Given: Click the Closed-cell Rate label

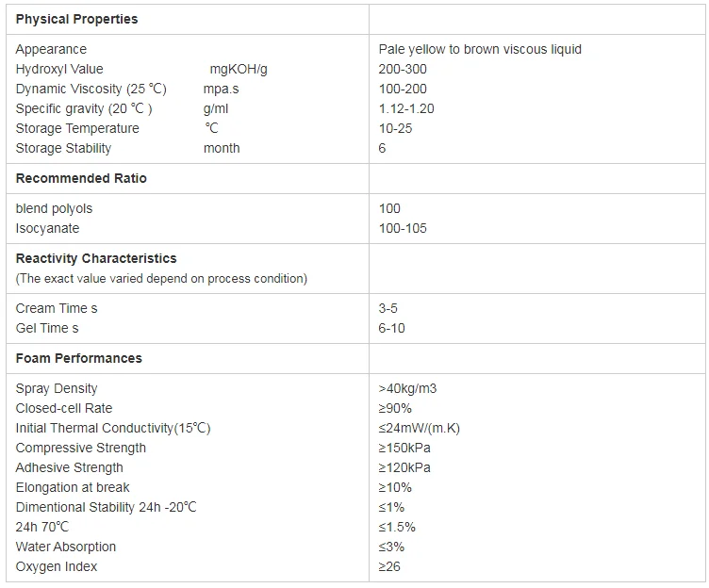Looking at the screenshot, I should point(64,408).
